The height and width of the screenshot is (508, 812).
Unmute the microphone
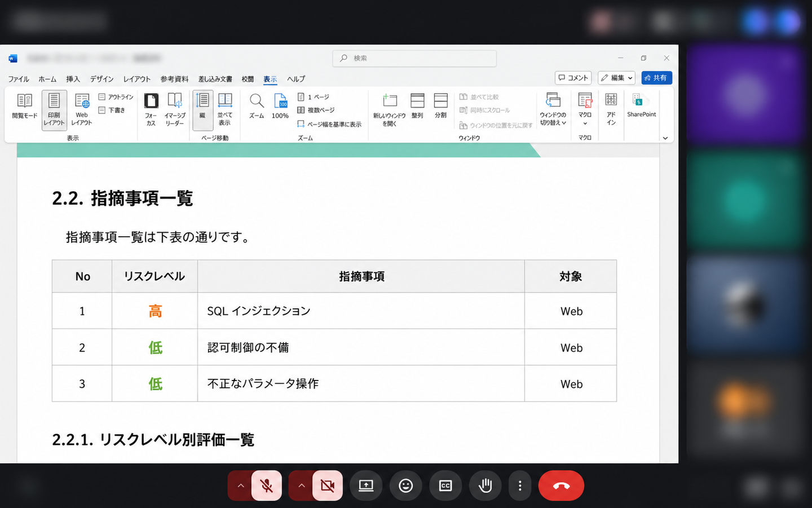coord(267,485)
